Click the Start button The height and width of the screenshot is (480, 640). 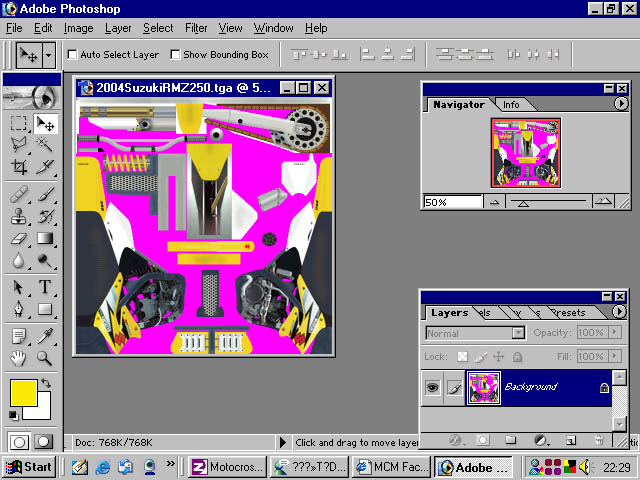[x=28, y=466]
